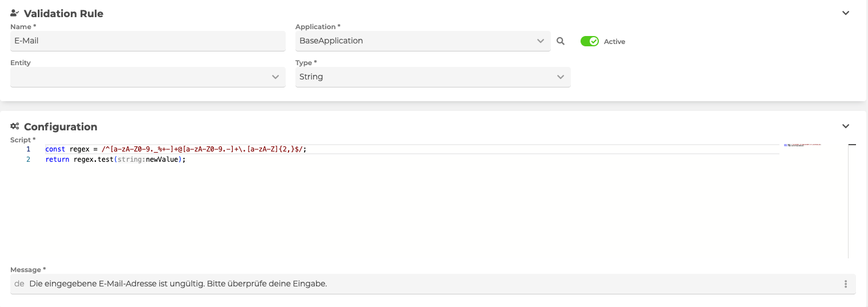Click the user icon beside Validation Rule

tap(15, 13)
